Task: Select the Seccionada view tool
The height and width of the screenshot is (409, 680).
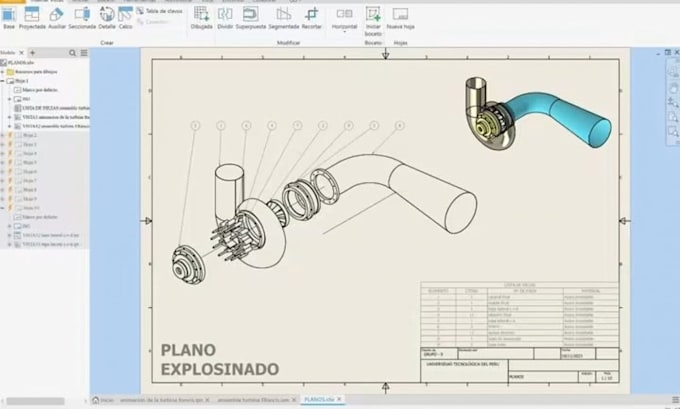Action: 82,18
